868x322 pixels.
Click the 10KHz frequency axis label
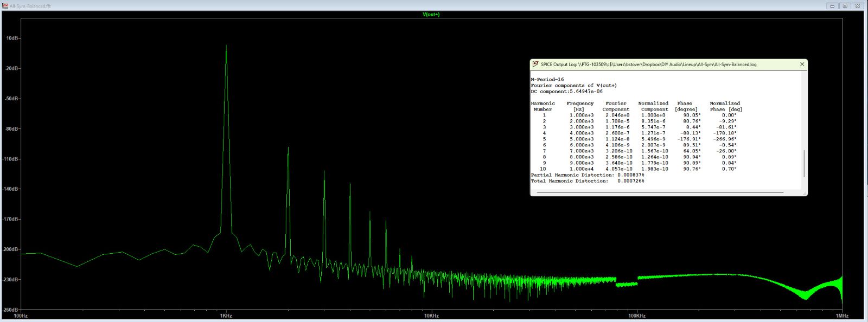tap(431, 315)
